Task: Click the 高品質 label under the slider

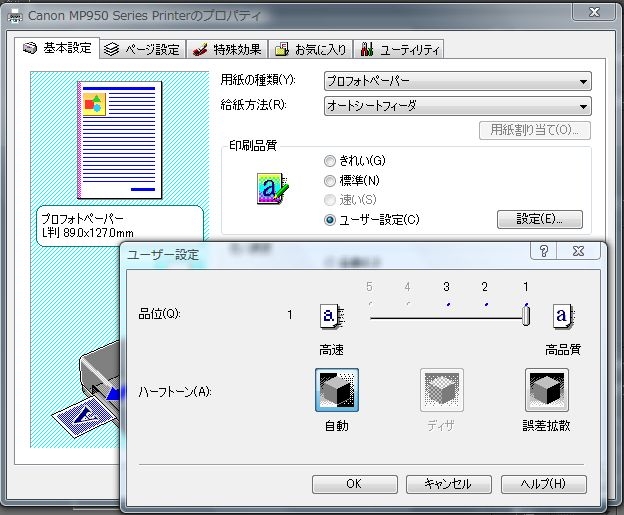Action: 563,350
